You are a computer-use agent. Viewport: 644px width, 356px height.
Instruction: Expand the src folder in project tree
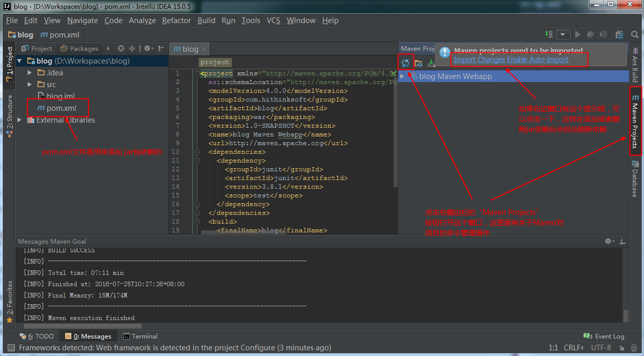click(x=30, y=85)
